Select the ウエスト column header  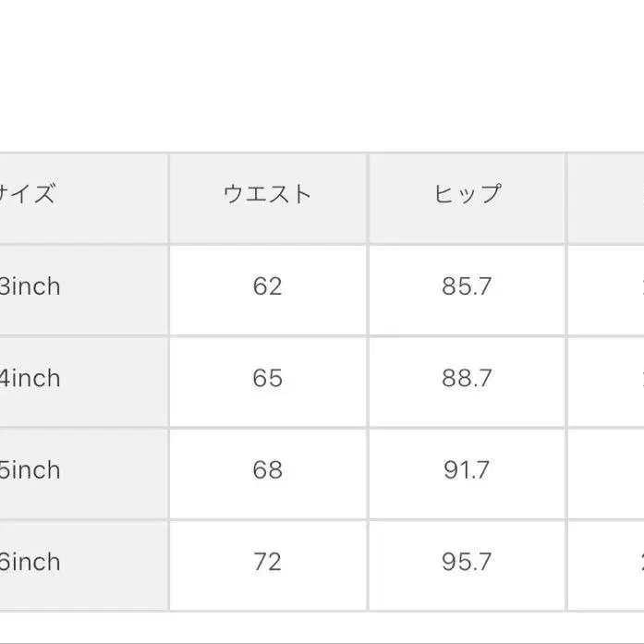(x=267, y=194)
